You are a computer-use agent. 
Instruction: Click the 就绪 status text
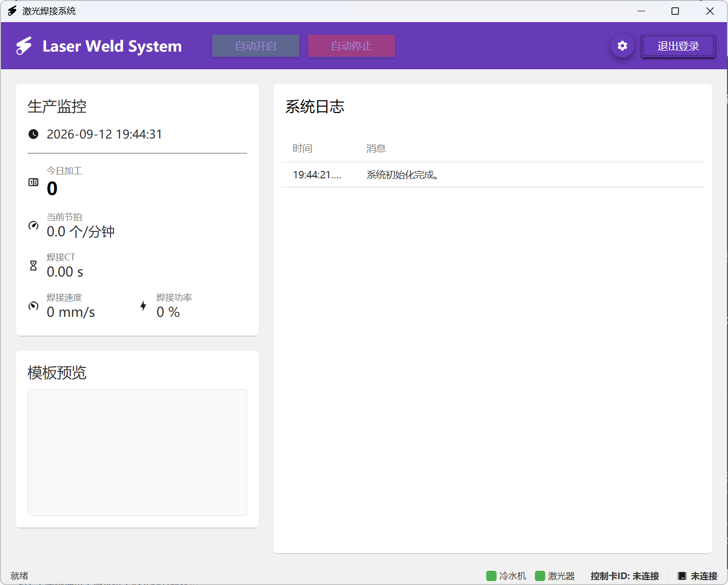click(19, 576)
